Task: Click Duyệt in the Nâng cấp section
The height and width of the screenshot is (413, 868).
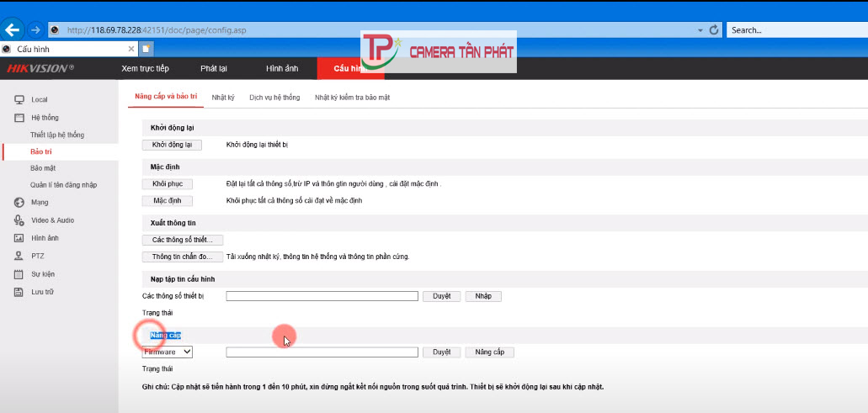Action: point(441,352)
